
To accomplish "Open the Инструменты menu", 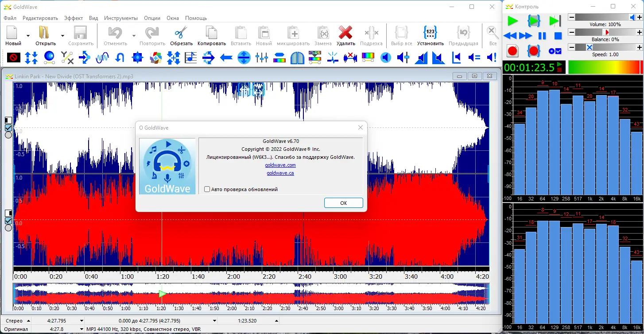I will [121, 18].
